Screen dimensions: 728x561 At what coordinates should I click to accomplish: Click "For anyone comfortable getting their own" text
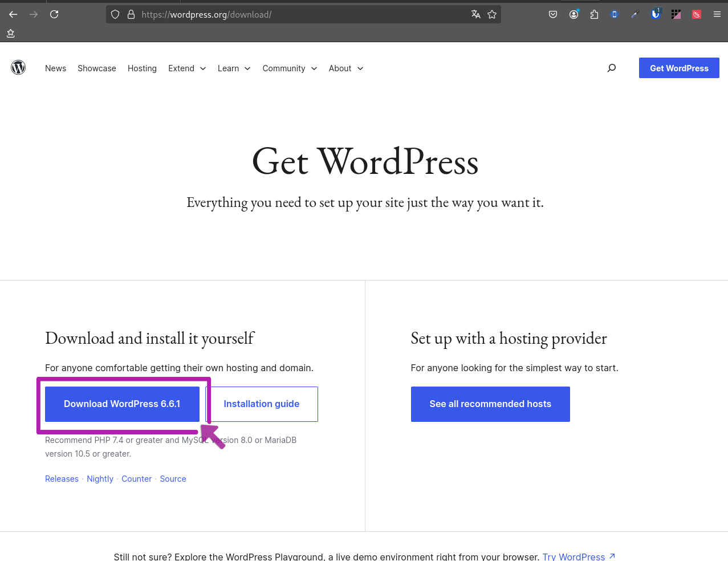pos(179,368)
